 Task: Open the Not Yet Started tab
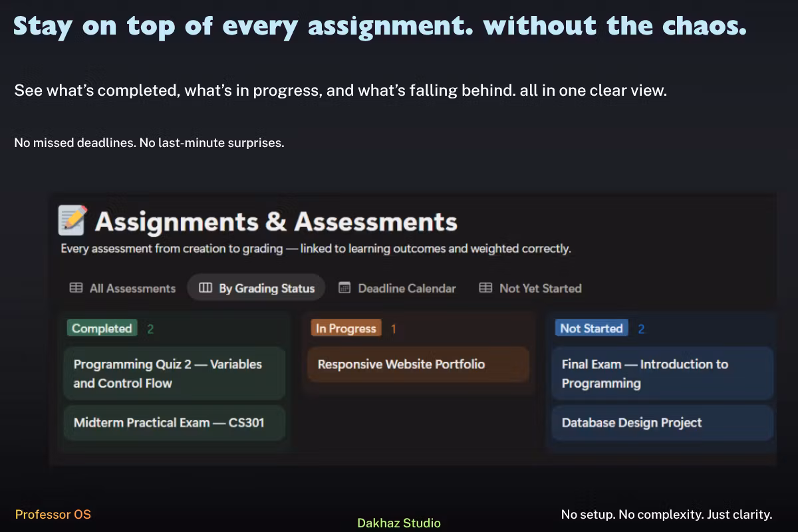[531, 288]
